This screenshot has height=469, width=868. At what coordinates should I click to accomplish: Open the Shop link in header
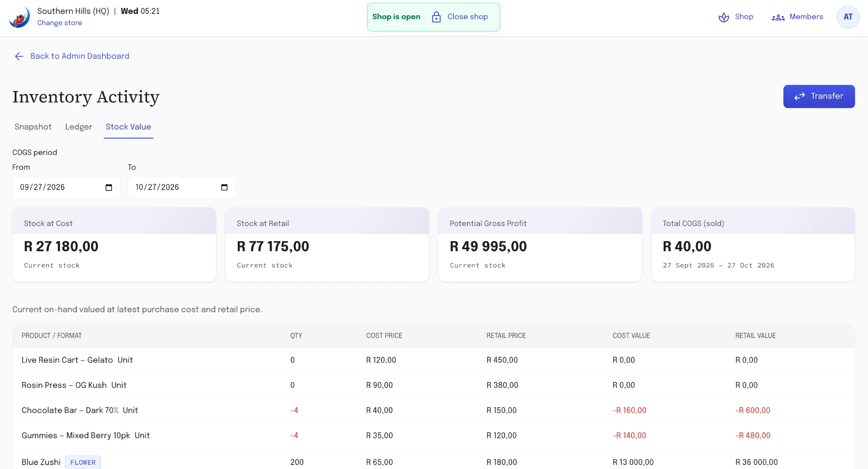736,17
